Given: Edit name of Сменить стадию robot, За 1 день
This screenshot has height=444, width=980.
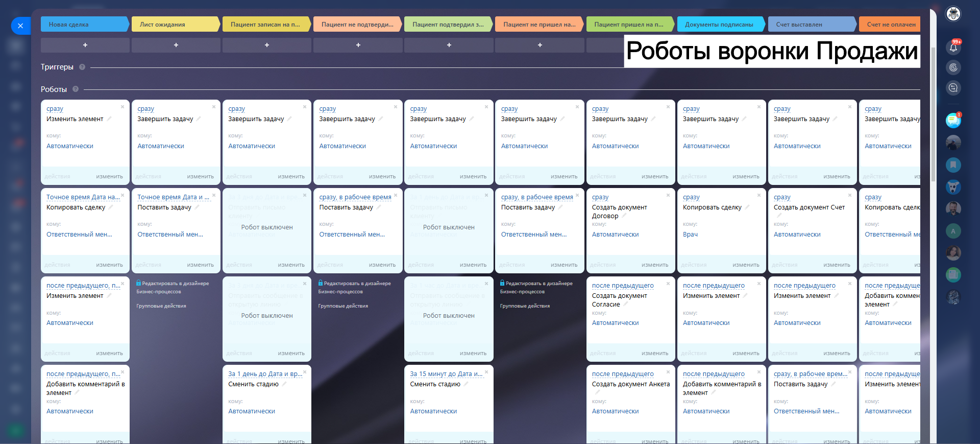Looking at the screenshot, I should coord(284,384).
